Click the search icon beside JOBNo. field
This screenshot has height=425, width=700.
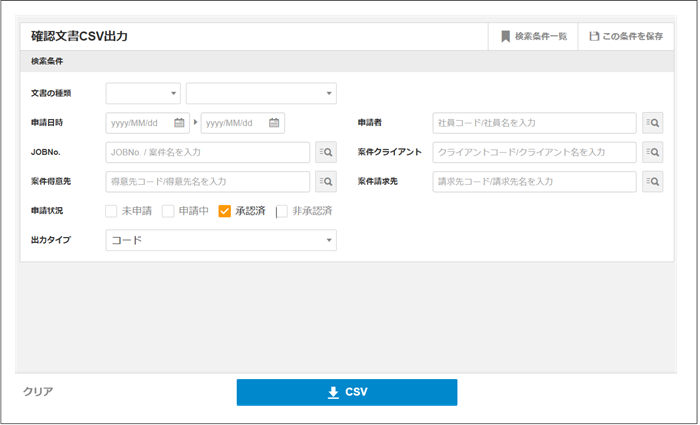[x=325, y=152]
